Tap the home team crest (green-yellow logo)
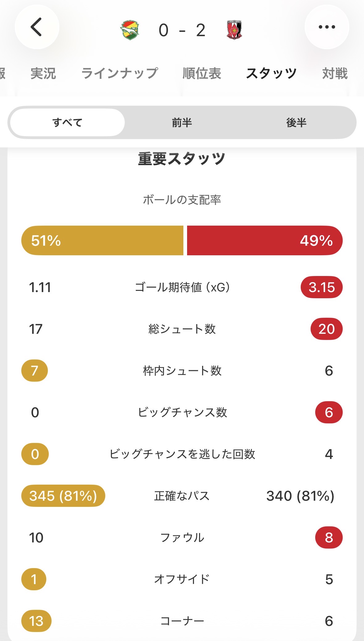Image resolution: width=364 pixels, height=641 pixels. tap(130, 30)
